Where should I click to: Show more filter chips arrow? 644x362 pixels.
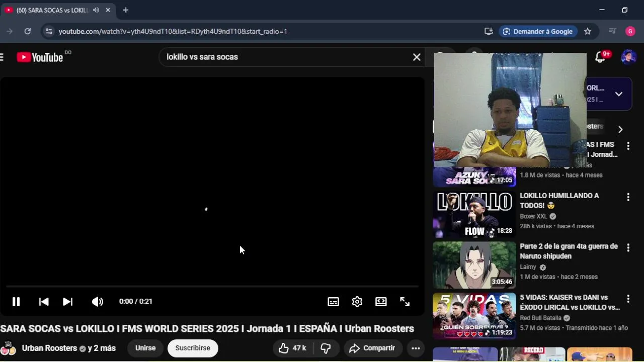click(x=620, y=130)
